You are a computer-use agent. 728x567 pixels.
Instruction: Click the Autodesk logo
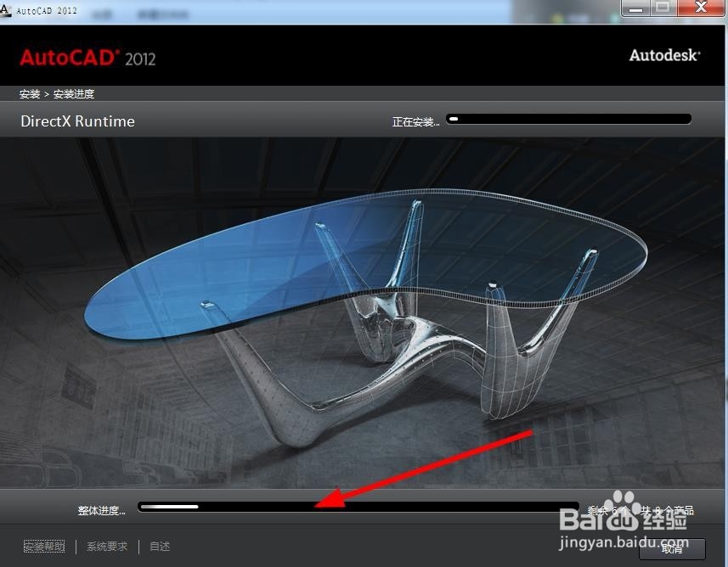(664, 55)
